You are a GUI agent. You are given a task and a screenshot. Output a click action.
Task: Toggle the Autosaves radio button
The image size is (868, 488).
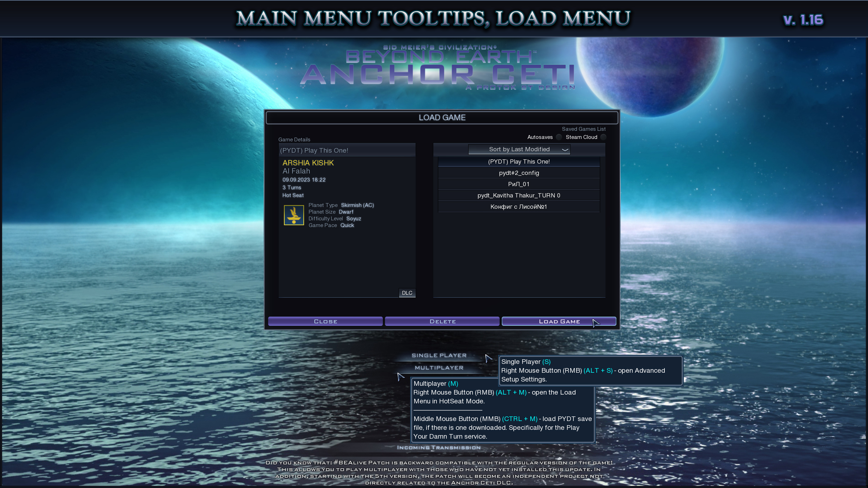(x=559, y=137)
